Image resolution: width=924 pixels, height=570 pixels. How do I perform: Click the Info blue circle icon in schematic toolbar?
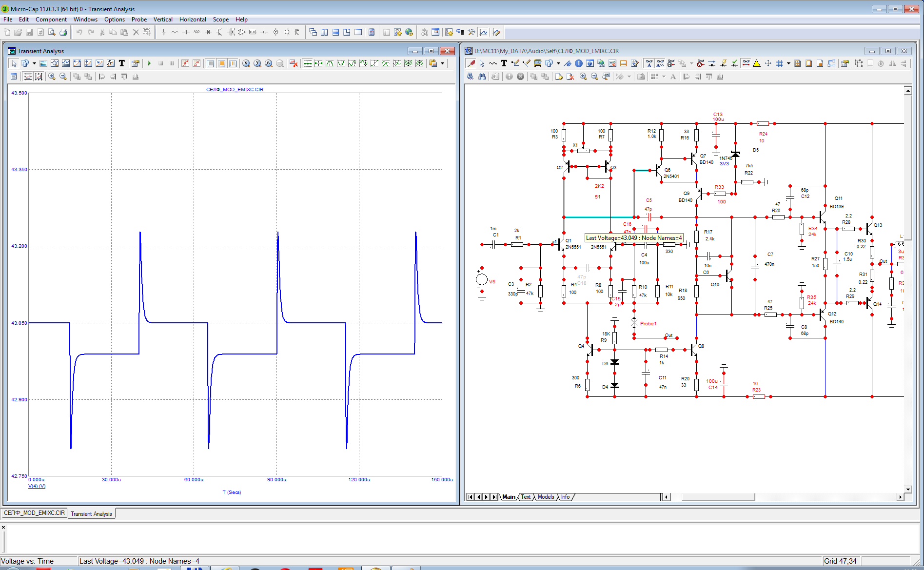[x=579, y=63]
